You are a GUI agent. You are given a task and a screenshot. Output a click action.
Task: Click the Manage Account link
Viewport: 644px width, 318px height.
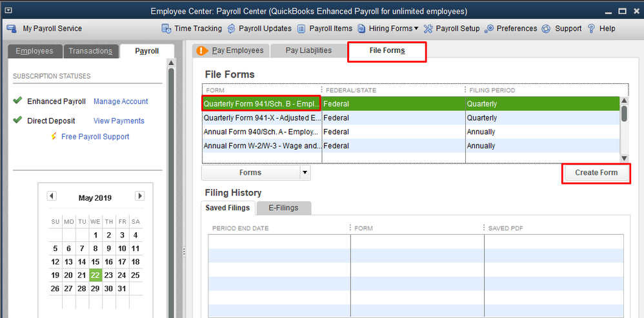pyautogui.click(x=121, y=101)
